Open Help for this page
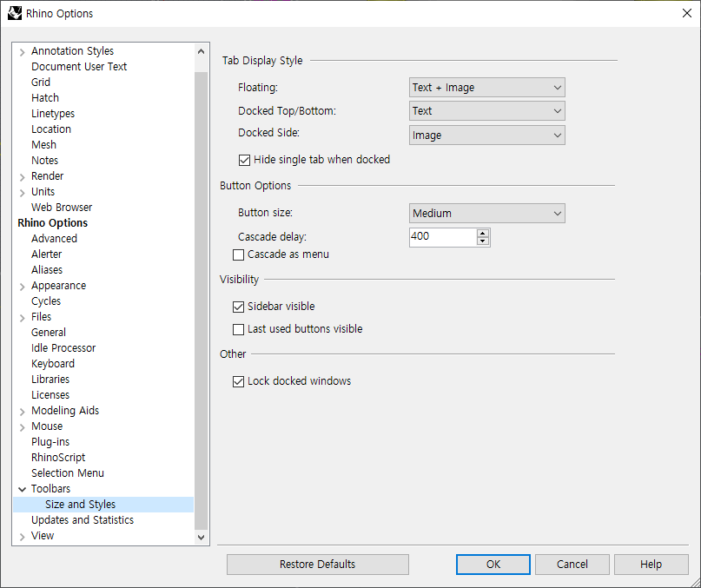This screenshot has width=701, height=588. pyautogui.click(x=651, y=565)
